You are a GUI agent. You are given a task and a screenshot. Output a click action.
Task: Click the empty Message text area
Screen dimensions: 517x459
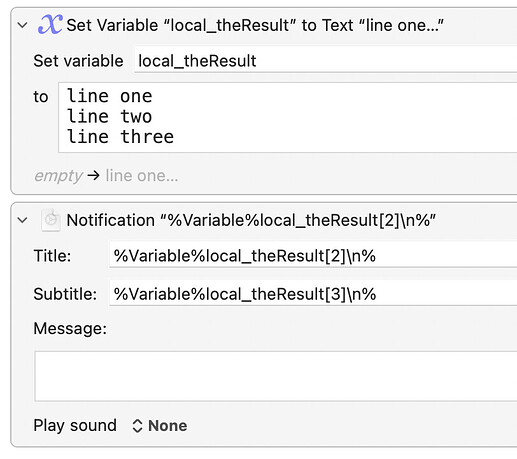pos(276,376)
